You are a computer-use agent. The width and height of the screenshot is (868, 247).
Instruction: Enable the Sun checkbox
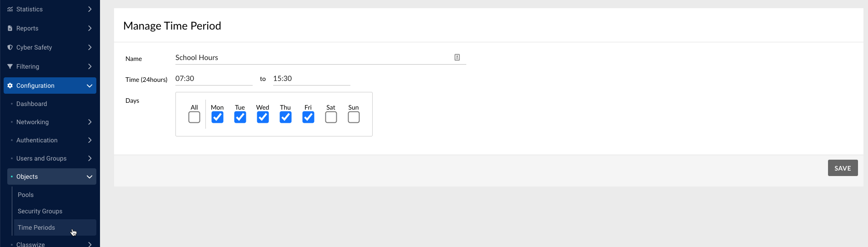point(354,117)
